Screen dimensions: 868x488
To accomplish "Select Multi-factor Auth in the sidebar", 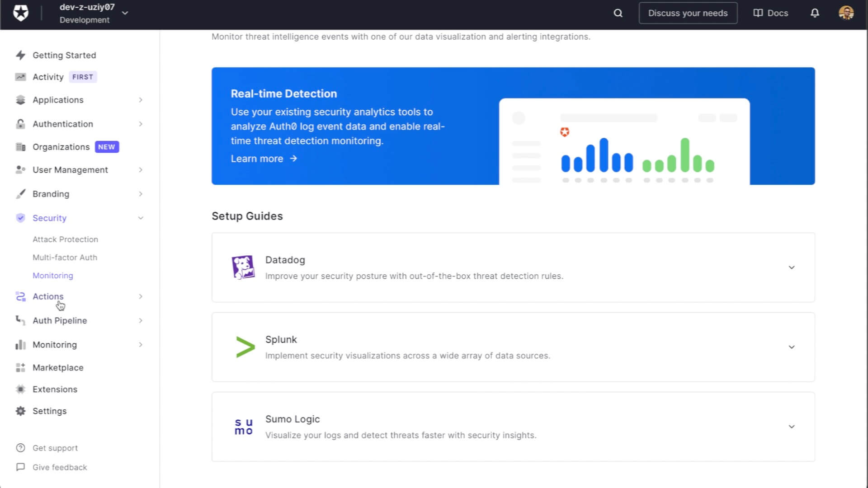I will (65, 257).
